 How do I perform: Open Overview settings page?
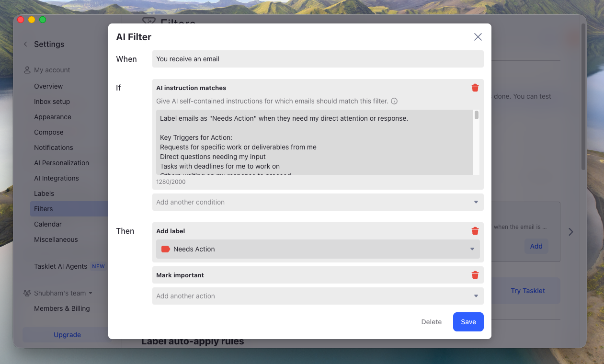tap(48, 86)
